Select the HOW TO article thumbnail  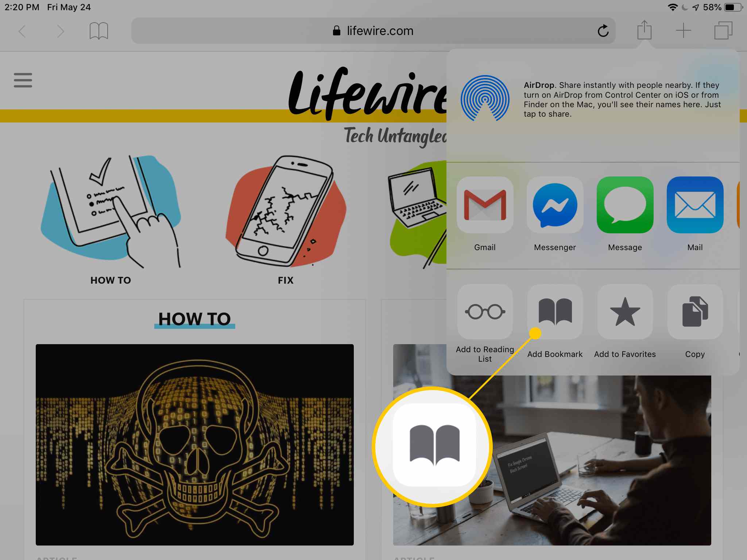[194, 445]
